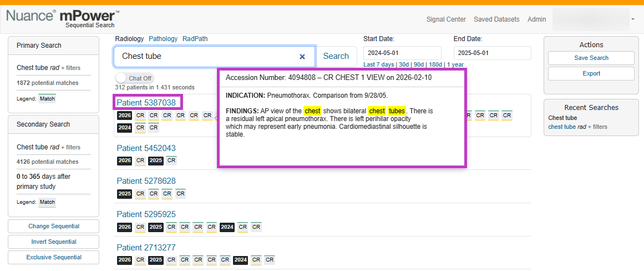
Task: Open Patient 5278628
Action: (x=146, y=181)
